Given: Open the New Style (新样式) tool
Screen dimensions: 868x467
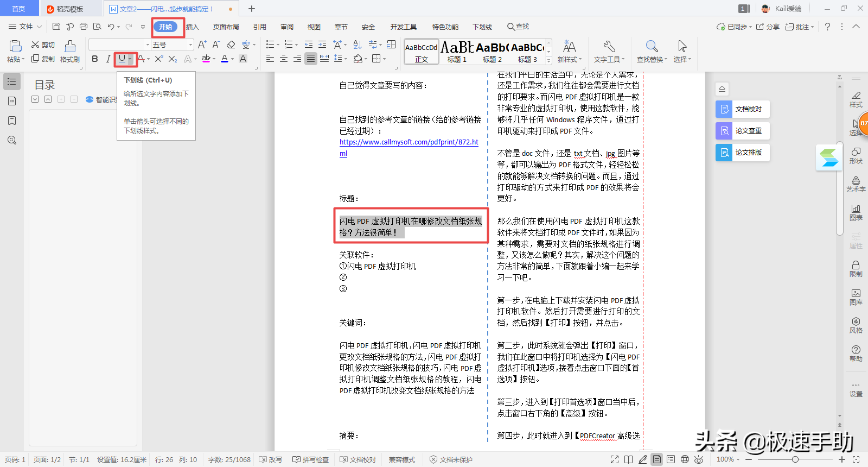Looking at the screenshot, I should click(x=569, y=52).
